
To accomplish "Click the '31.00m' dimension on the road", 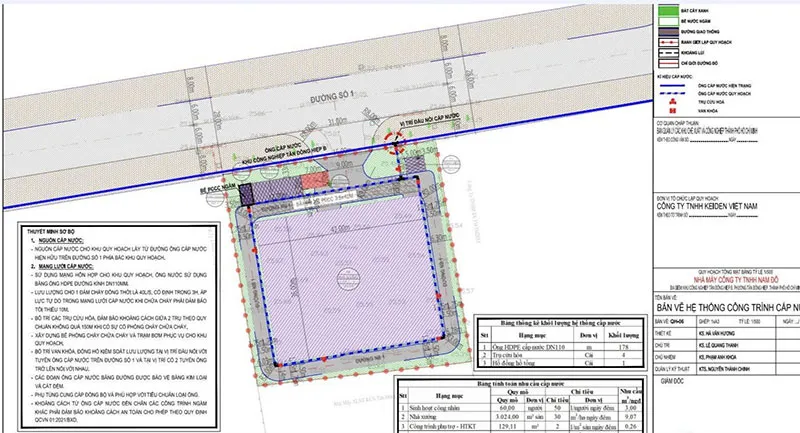I will tap(337, 121).
